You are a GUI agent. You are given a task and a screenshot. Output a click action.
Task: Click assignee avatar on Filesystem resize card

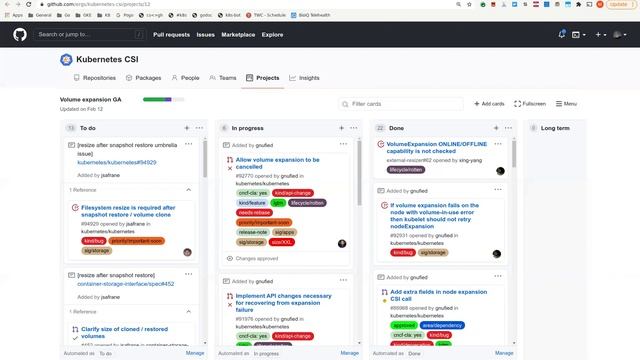pyautogui.click(x=187, y=252)
